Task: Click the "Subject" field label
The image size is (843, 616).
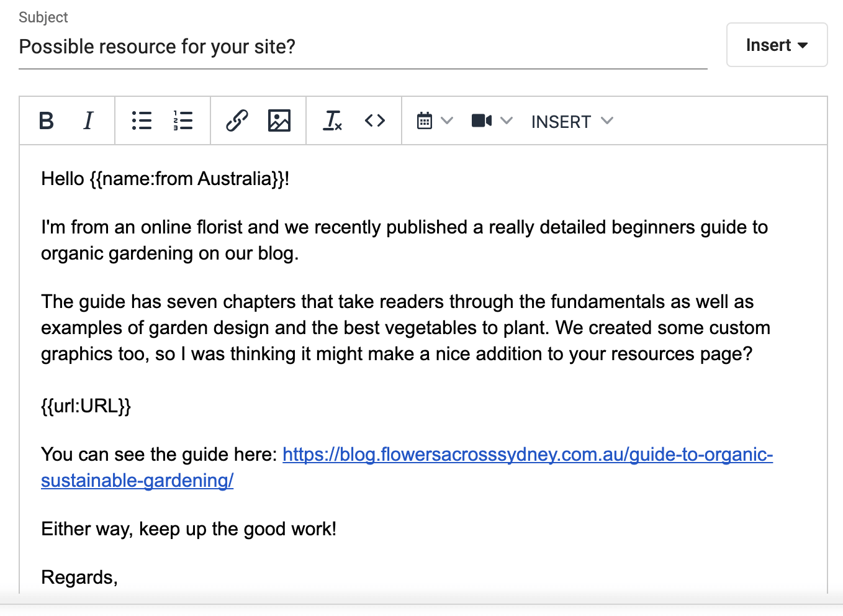Action: [x=43, y=17]
